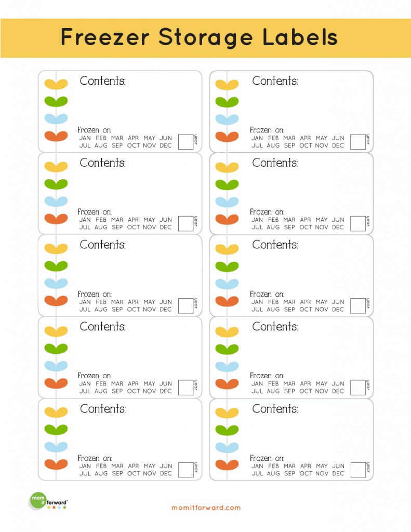This screenshot has height=532, width=411.
Task: Click the mom it forward logo
Action: pos(48,501)
